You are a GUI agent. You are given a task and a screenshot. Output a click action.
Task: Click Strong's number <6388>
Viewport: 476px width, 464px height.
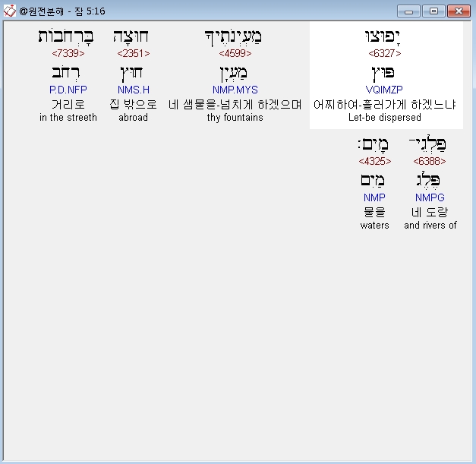click(430, 161)
